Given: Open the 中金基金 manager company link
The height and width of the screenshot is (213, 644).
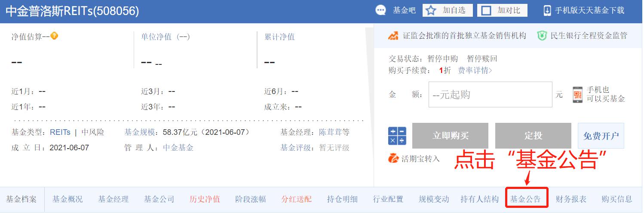Looking at the screenshot, I should coord(178,148).
